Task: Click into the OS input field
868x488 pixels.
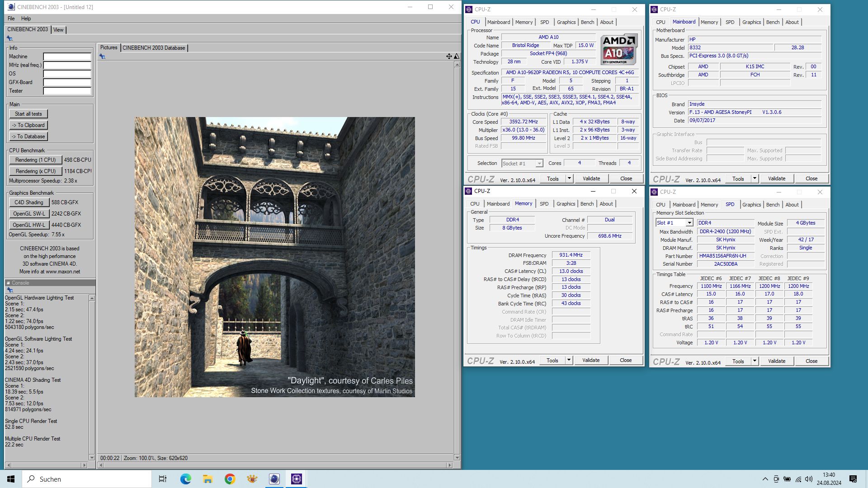Action: pos(67,74)
